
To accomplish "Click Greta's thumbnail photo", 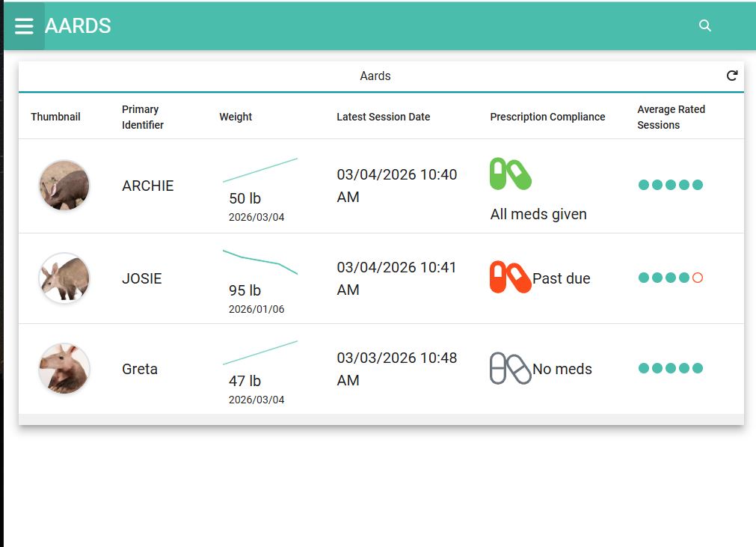I will coord(64,369).
